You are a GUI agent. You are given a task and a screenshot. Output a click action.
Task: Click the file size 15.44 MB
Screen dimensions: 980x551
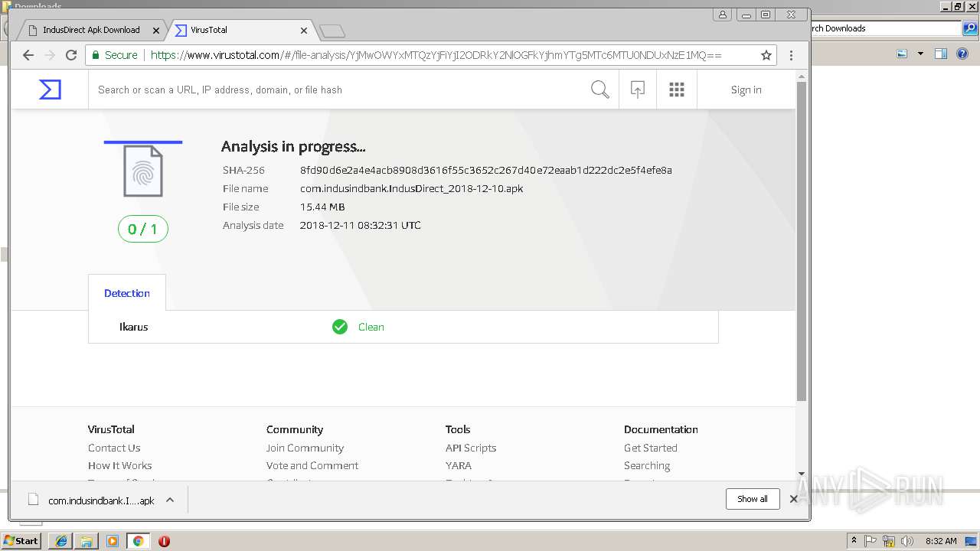coord(322,207)
